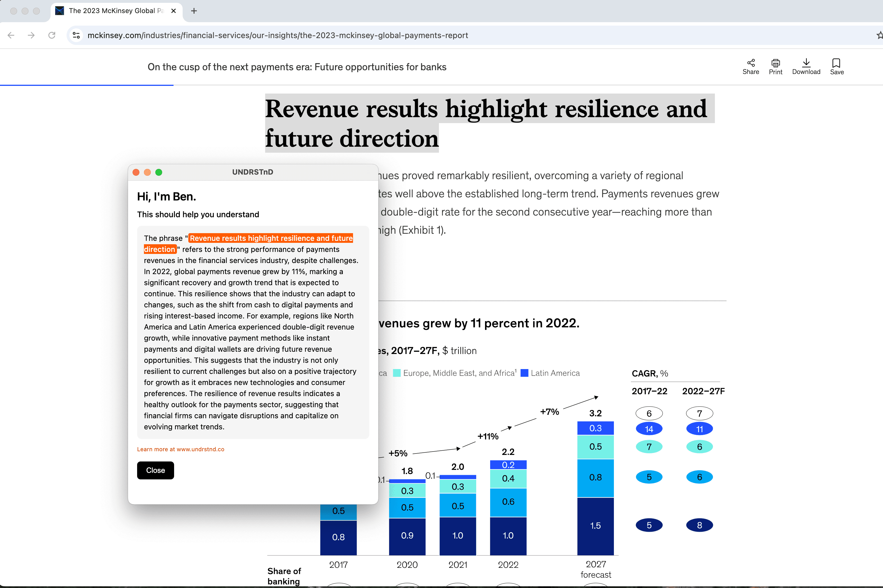Click the red close dot of UNDRSTnD window

pos(136,172)
